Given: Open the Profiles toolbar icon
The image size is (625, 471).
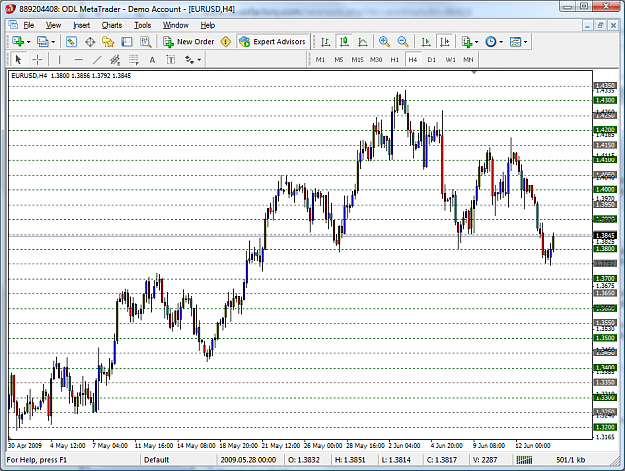Looking at the screenshot, I should [x=42, y=41].
